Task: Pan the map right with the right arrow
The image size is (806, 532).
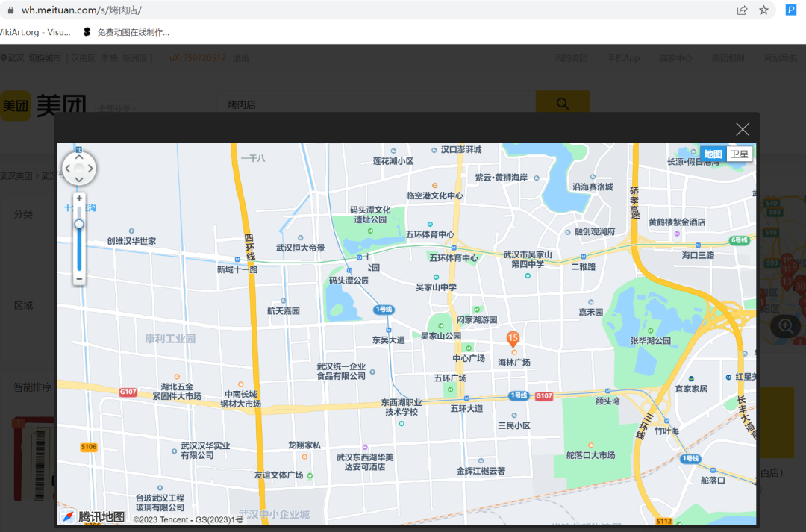Action: coord(90,168)
